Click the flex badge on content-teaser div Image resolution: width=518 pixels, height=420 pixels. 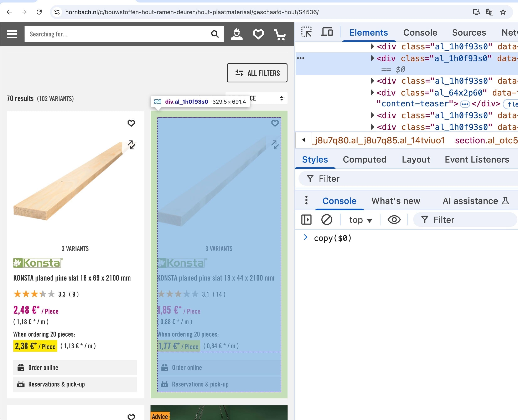(511, 104)
